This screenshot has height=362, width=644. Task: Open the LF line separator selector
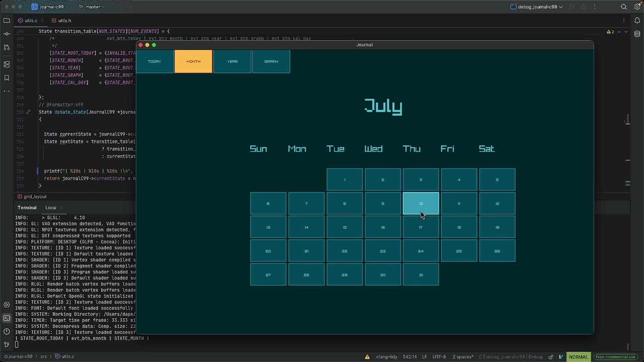[425, 357]
